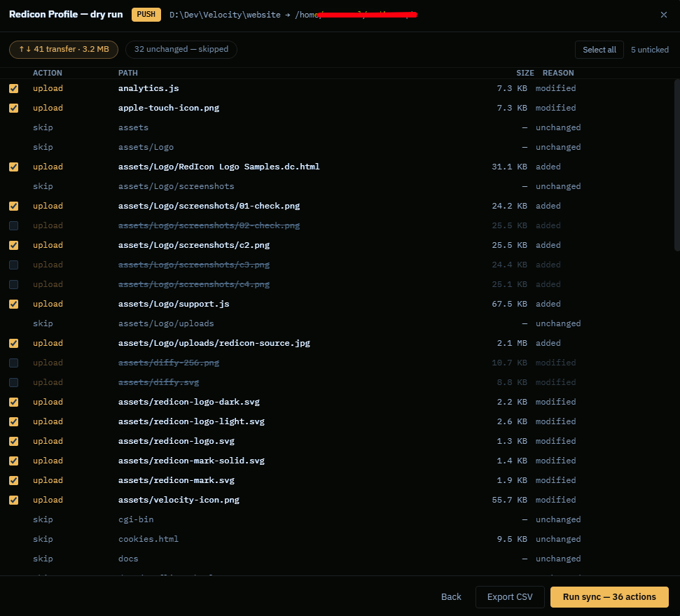Close the dry run dialog
The image size is (680, 616).
pos(663,15)
